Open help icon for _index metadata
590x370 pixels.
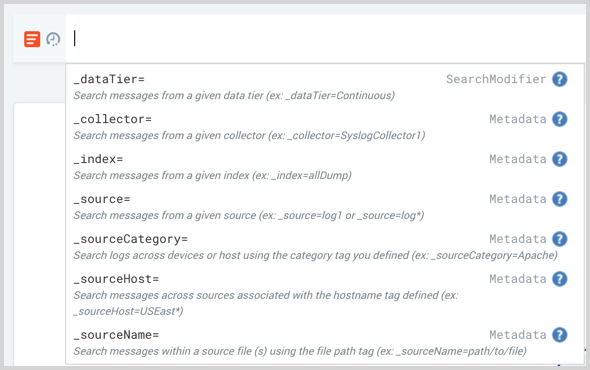(560, 159)
